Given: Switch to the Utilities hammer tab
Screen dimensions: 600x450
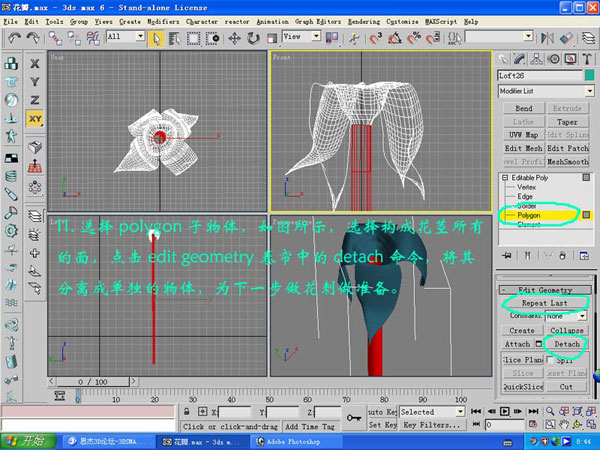Looking at the screenshot, I should [x=587, y=59].
